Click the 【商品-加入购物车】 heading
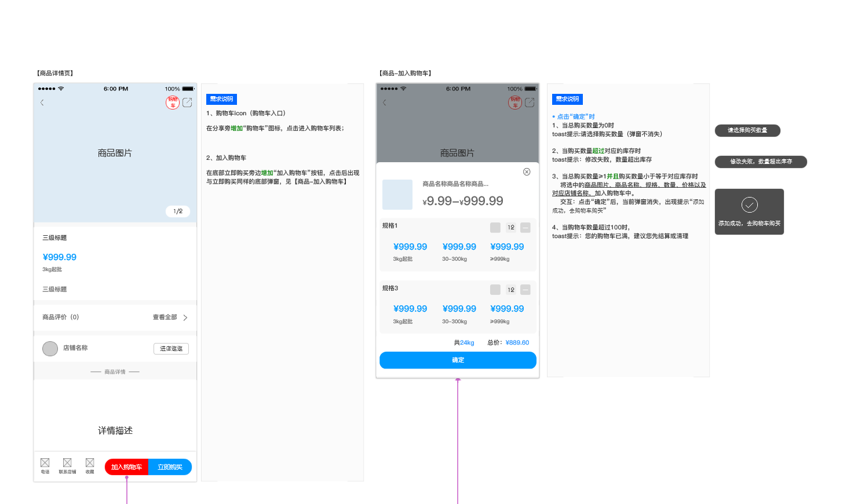The height and width of the screenshot is (504, 854). click(x=406, y=74)
